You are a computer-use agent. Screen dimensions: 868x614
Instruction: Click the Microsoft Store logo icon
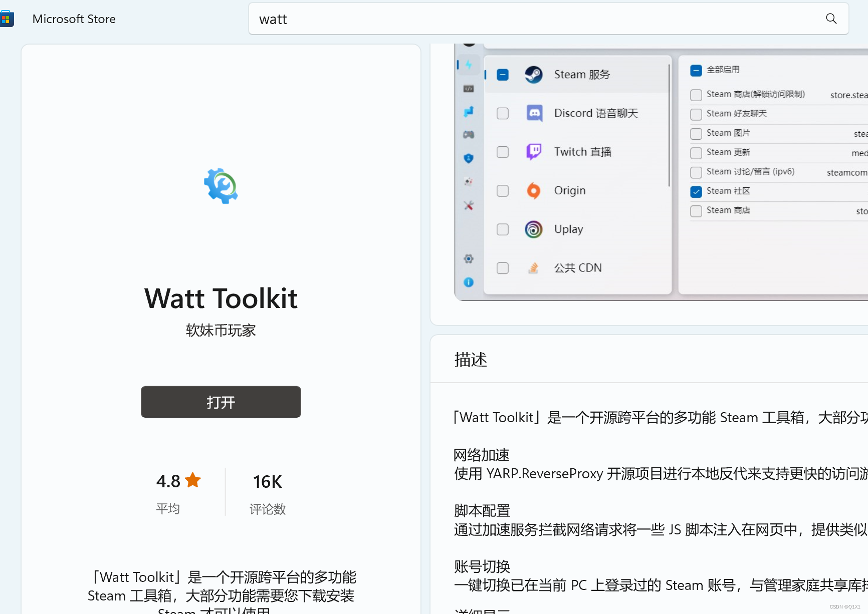pyautogui.click(x=6, y=19)
